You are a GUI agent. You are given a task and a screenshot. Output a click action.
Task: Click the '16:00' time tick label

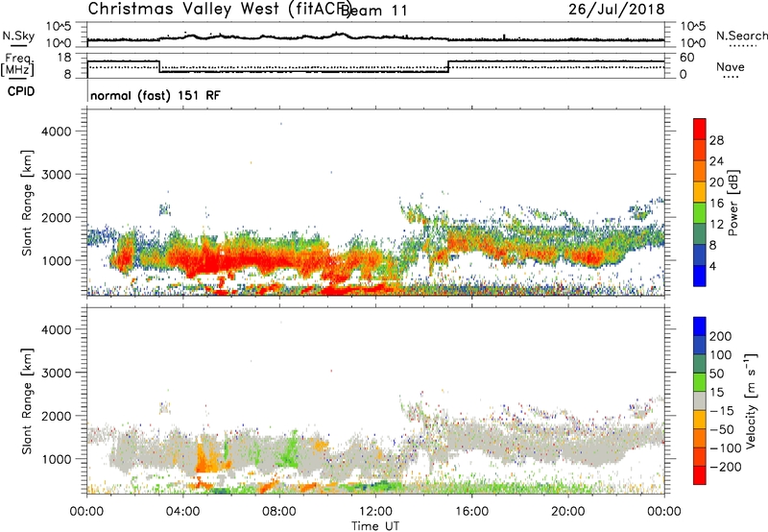471,512
